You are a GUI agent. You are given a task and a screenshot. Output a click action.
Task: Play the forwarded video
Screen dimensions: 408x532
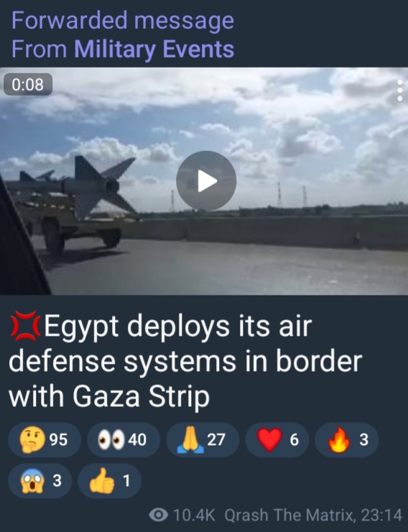tap(206, 181)
